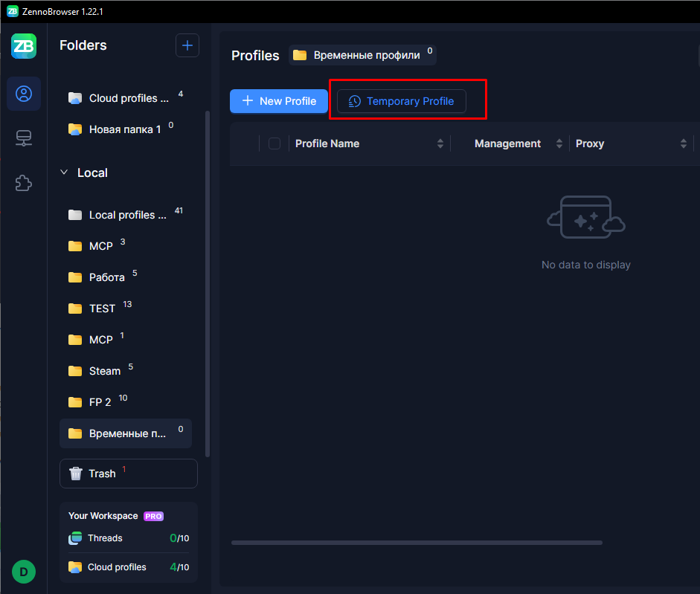Add a new folder with plus button
The height and width of the screenshot is (594, 700).
[187, 45]
